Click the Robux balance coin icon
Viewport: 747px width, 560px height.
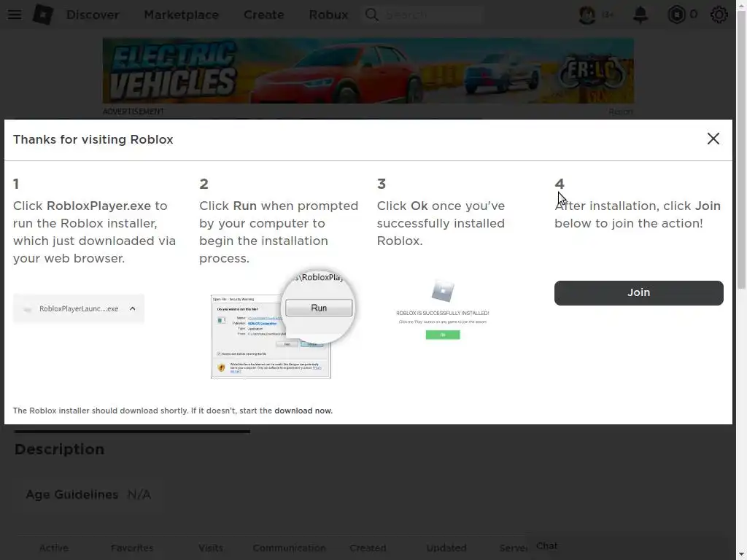click(x=676, y=15)
